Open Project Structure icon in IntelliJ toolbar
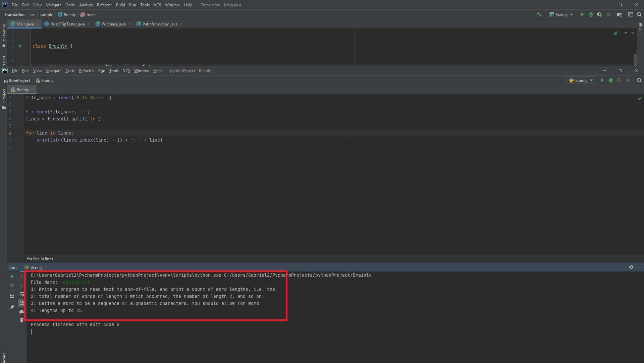644x363 pixels. (x=619, y=14)
